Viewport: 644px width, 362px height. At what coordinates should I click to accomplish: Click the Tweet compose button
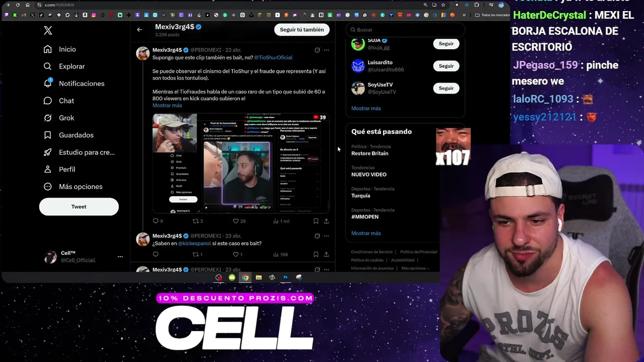click(x=79, y=207)
